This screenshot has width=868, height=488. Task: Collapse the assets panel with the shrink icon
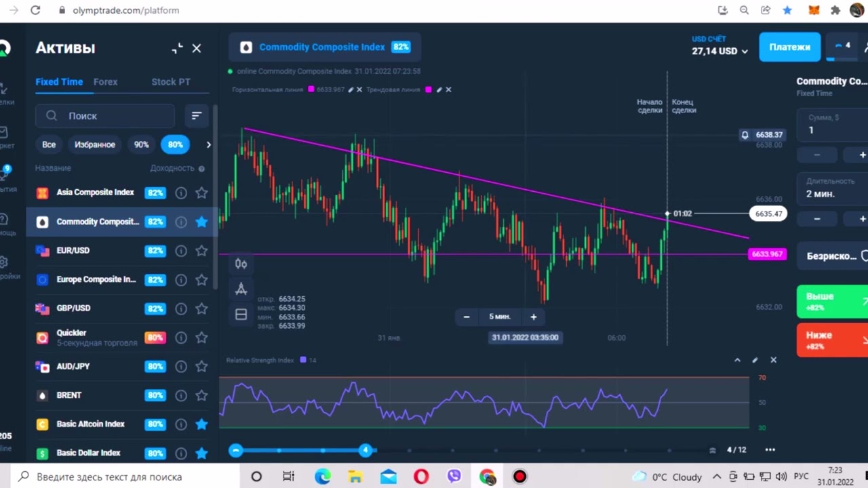point(177,48)
